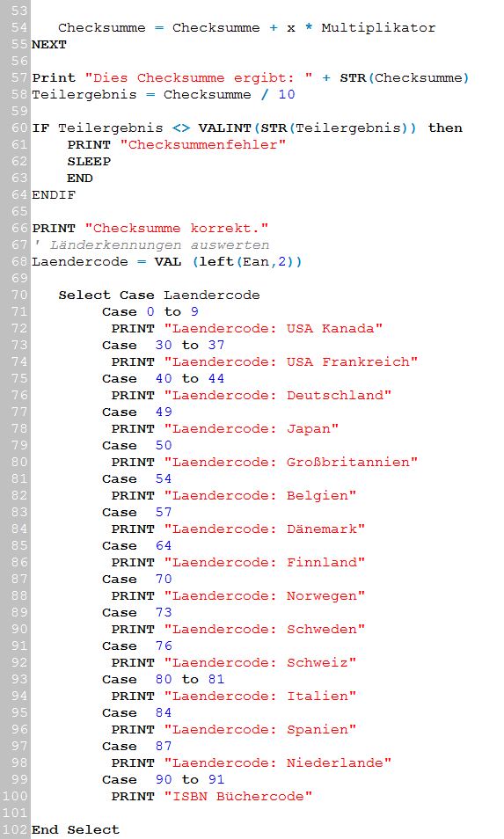Click line number 54 in the gutter
The image size is (504, 839).
[18, 28]
